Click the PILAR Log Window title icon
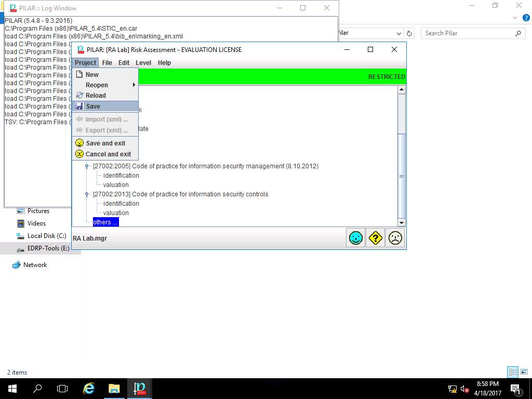532x399 pixels. 13,8
